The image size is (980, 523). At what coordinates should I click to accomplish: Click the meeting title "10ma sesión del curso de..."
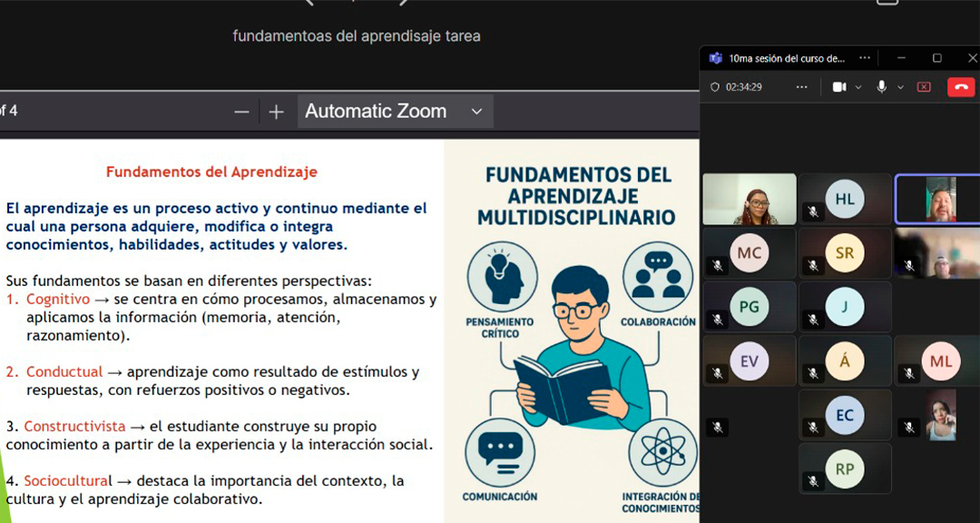tap(787, 58)
